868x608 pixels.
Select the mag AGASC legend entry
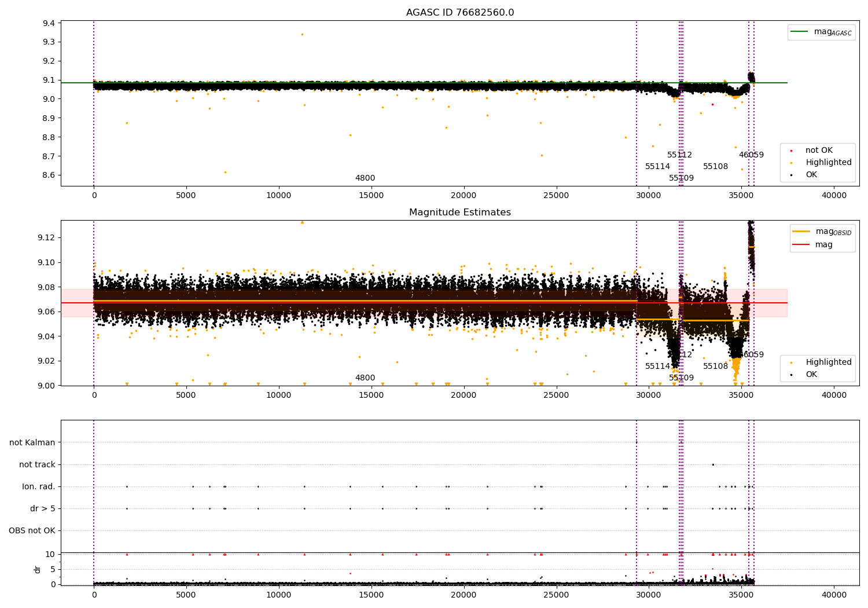point(821,32)
